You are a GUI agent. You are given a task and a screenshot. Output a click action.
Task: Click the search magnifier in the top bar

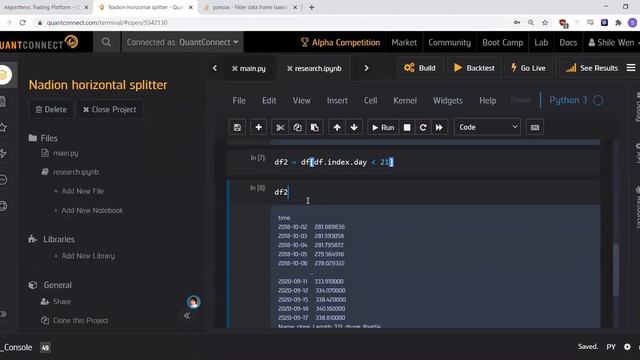pyautogui.click(x=106, y=42)
